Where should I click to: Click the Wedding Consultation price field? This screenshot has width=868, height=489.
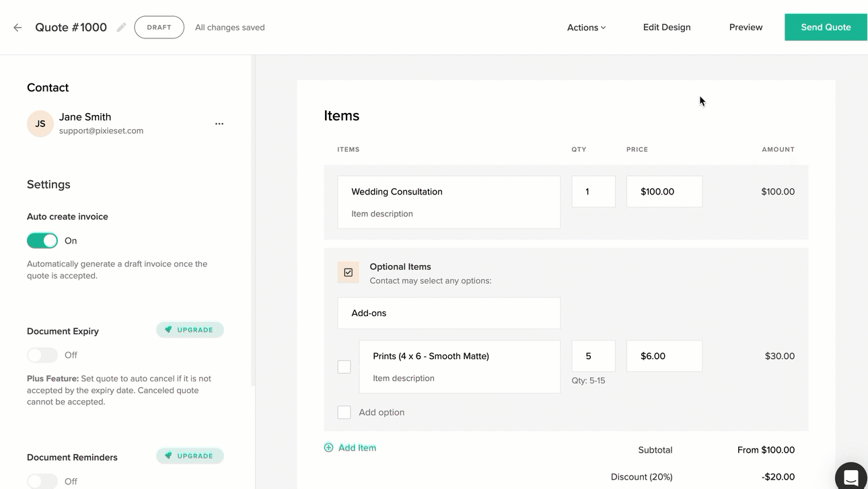tap(664, 191)
